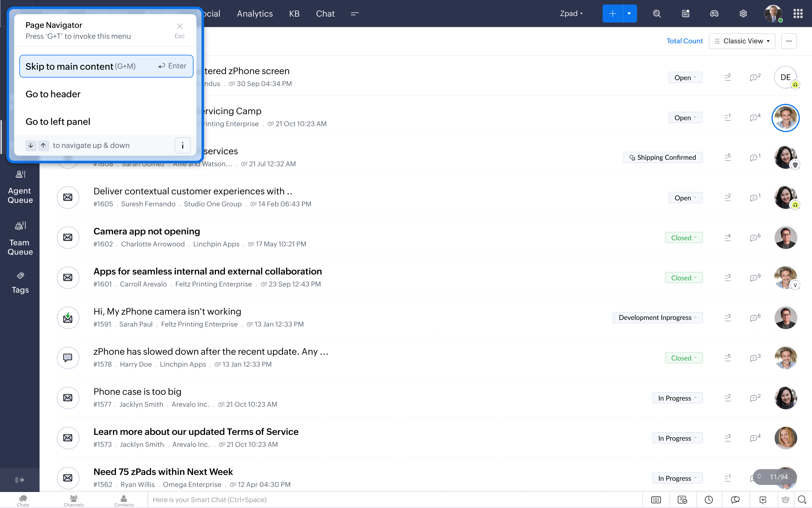
Task: Click the Total Count link
Action: [x=684, y=41]
